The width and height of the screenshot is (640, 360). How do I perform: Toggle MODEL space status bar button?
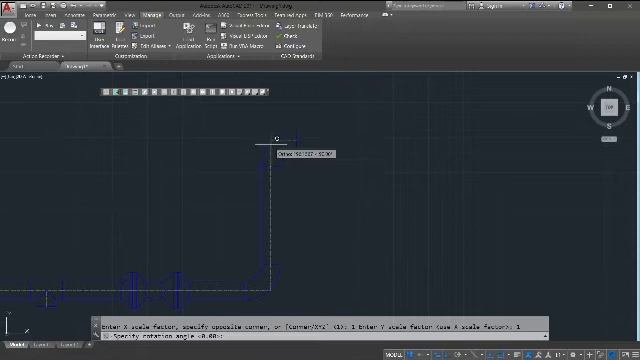coord(393,355)
